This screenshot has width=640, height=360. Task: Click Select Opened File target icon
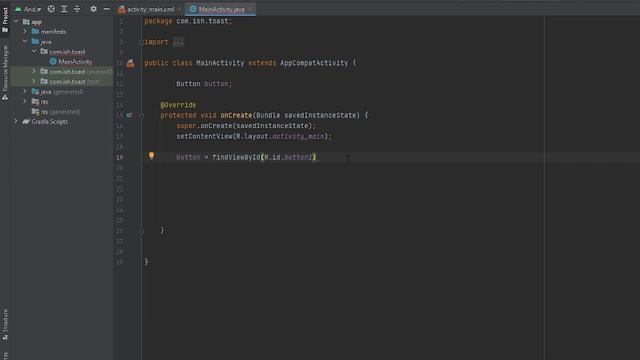(x=51, y=9)
